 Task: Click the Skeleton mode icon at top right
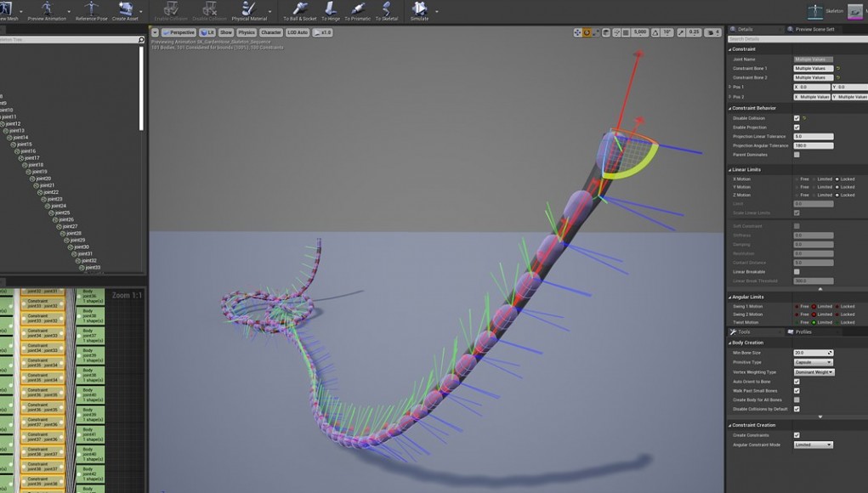coord(815,11)
